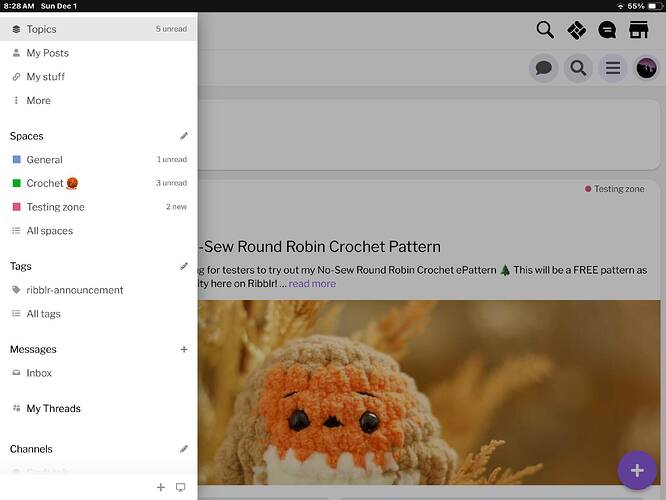Toggle the hamburger menu button
The image size is (666, 500).
[612, 68]
